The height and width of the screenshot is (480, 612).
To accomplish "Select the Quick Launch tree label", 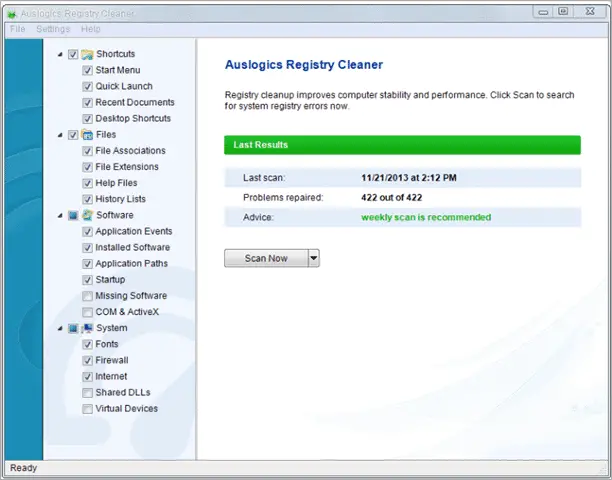I will 124,86.
